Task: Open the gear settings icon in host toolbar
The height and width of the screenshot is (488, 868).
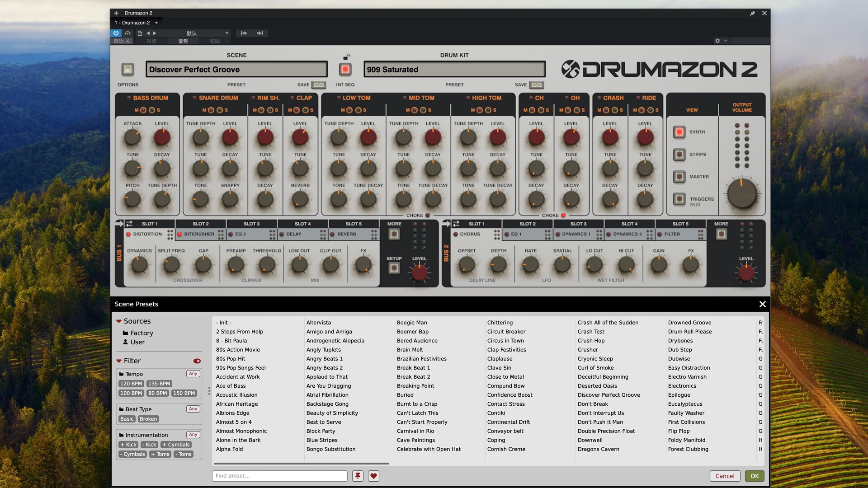Action: coord(717,41)
